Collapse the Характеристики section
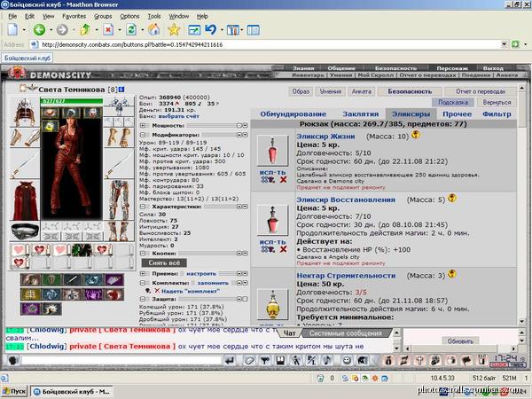 [x=143, y=207]
